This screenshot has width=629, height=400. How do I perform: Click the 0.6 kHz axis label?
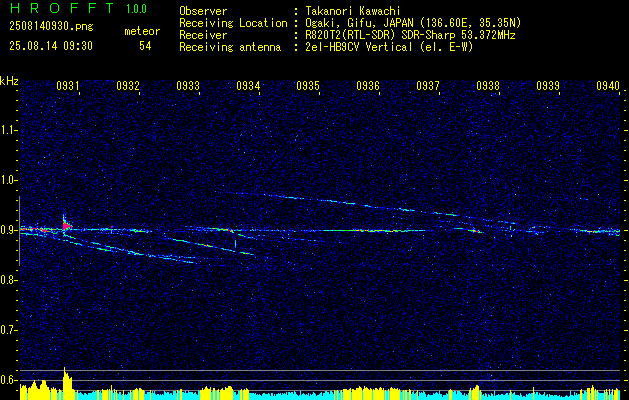click(9, 380)
